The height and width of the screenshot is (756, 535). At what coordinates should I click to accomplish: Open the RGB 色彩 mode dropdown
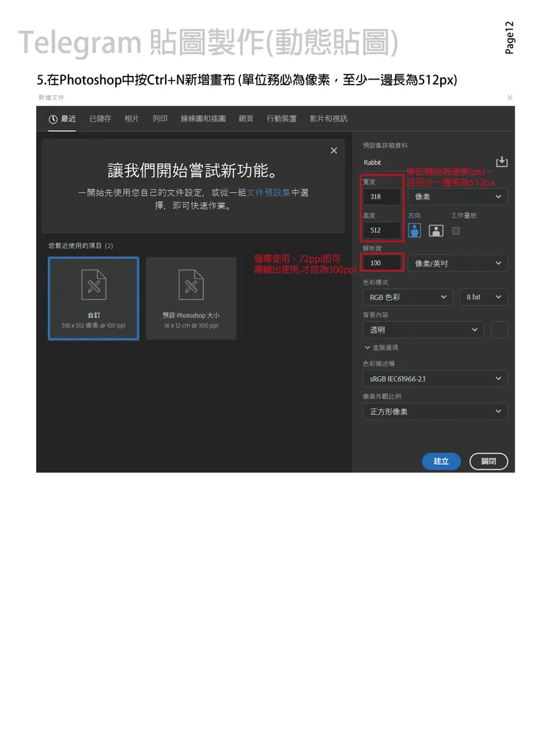(x=408, y=297)
